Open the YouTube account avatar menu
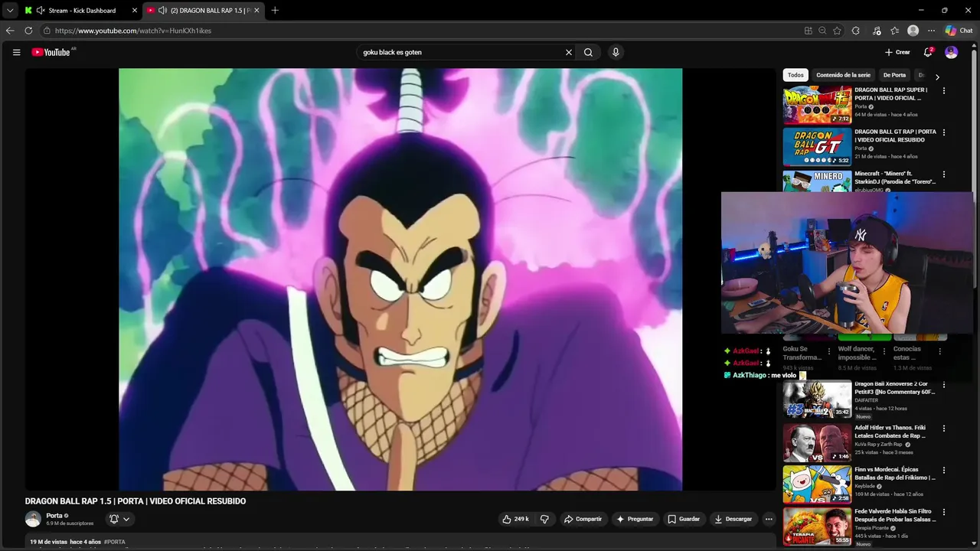This screenshot has width=980, height=551. [x=951, y=52]
